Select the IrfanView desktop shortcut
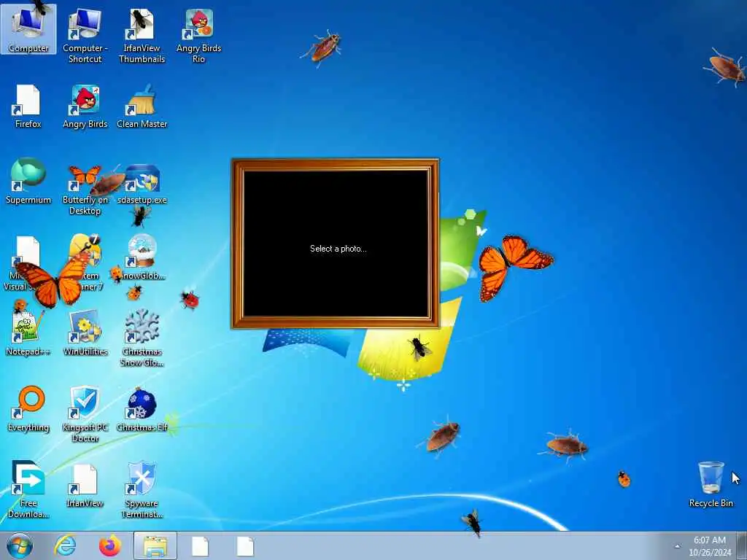The height and width of the screenshot is (560, 747). [x=85, y=486]
